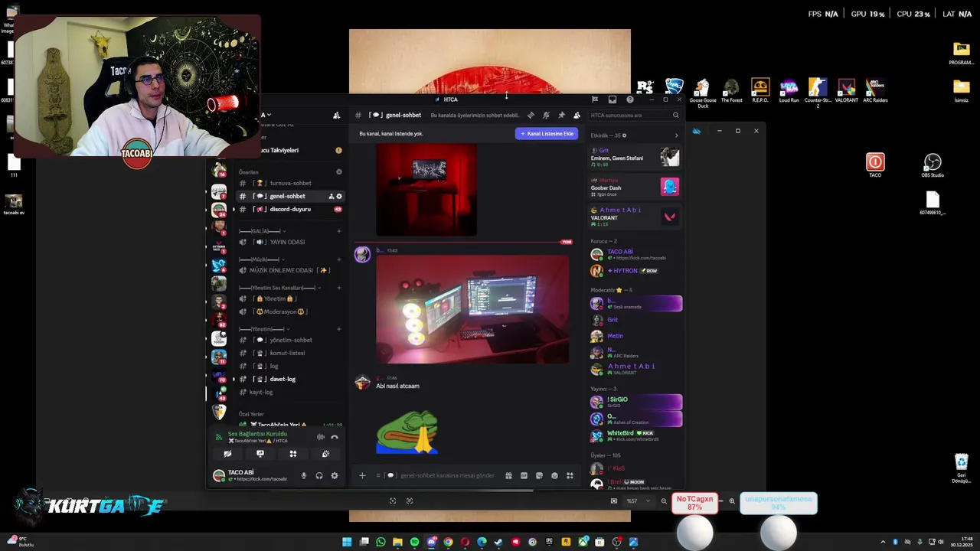This screenshot has width=980, height=551.
Task: Toggle noise suppression waveform icon
Action: 321,437
